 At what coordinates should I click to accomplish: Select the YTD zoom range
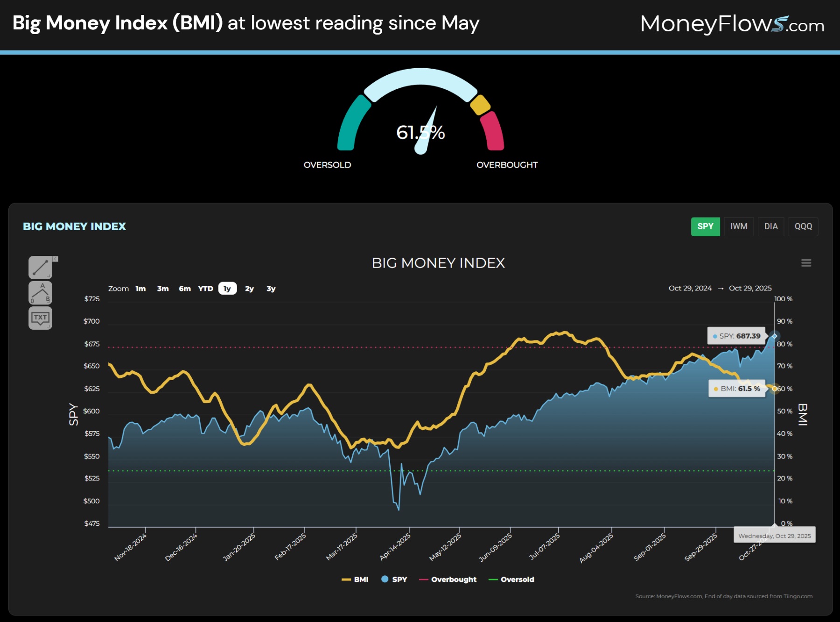205,289
